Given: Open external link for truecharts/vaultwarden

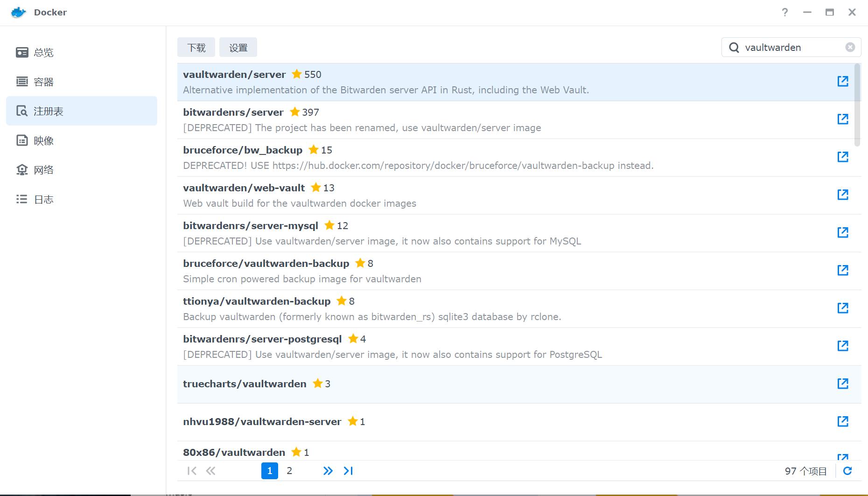Looking at the screenshot, I should 843,384.
